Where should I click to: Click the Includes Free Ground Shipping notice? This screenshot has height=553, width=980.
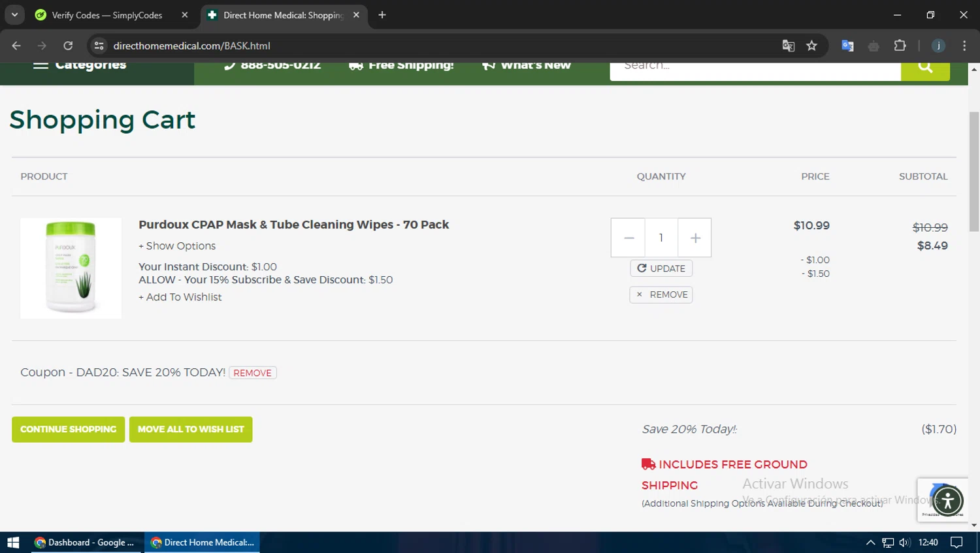click(x=725, y=475)
